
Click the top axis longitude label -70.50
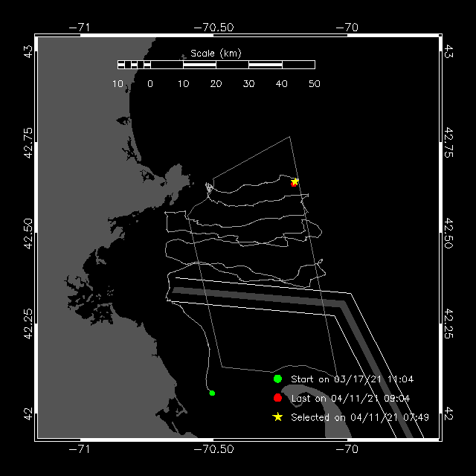(x=213, y=28)
